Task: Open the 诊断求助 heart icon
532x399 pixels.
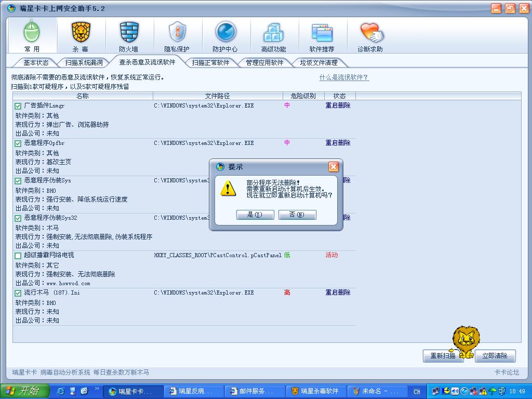Action: pyautogui.click(x=371, y=32)
